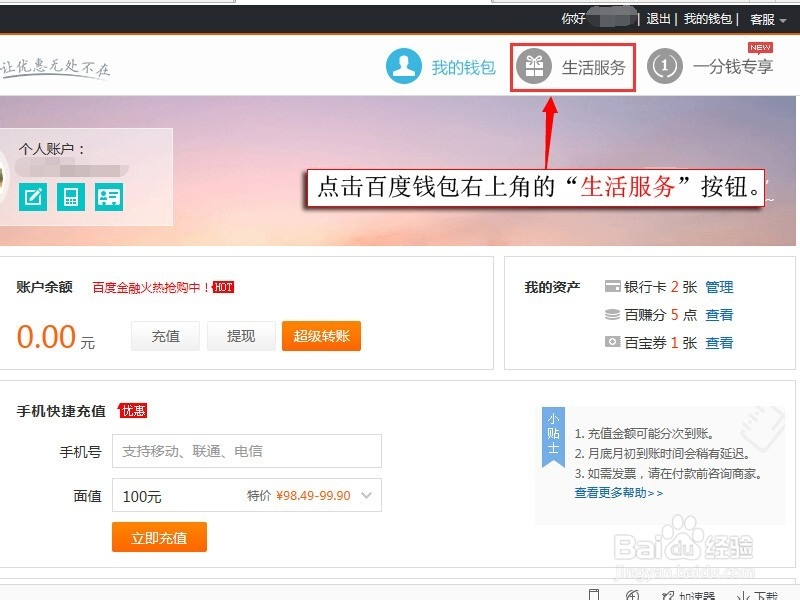Click the NEW badge above 一分钱专享
Image resolution: width=800 pixels, height=600 pixels.
pyautogui.click(x=760, y=47)
